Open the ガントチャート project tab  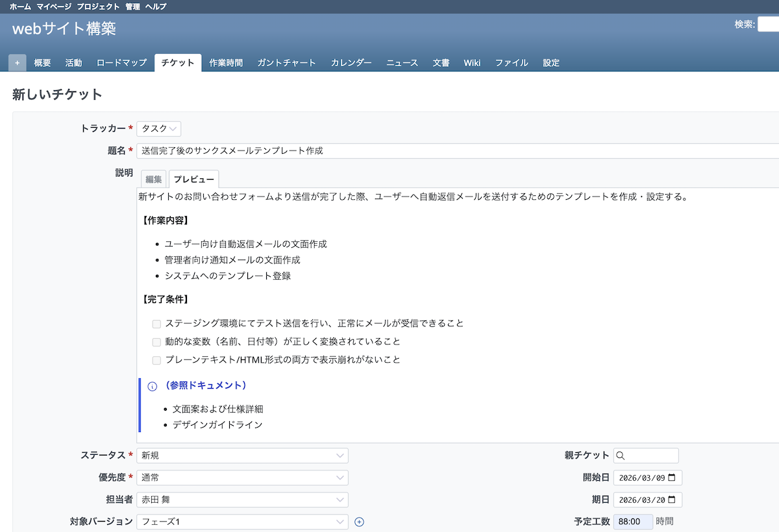click(286, 63)
